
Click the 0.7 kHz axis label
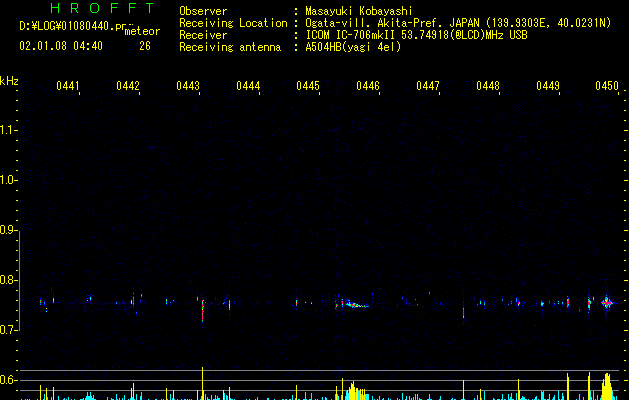[8, 330]
